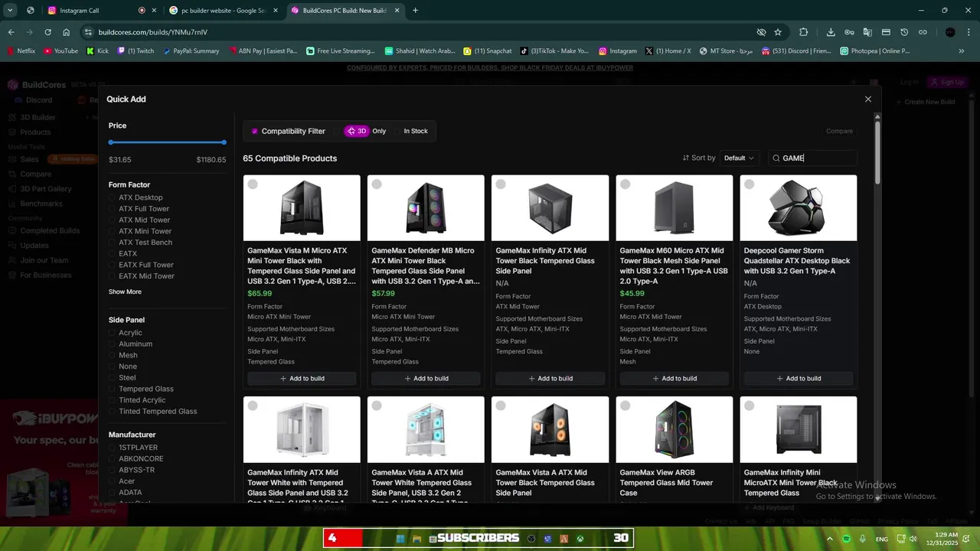Click the translate page icon
This screenshot has width=980, height=551.
point(867,32)
